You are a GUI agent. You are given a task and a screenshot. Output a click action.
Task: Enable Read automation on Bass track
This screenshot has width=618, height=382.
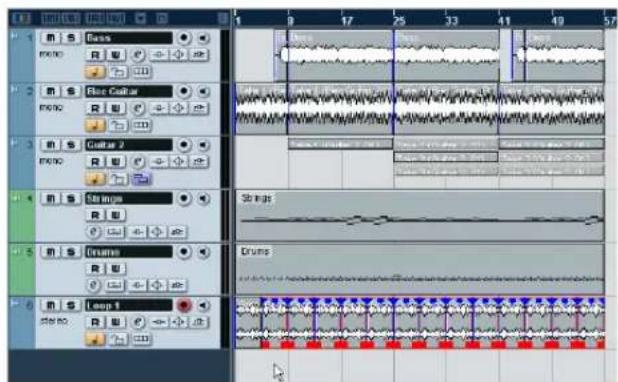pyautogui.click(x=95, y=55)
